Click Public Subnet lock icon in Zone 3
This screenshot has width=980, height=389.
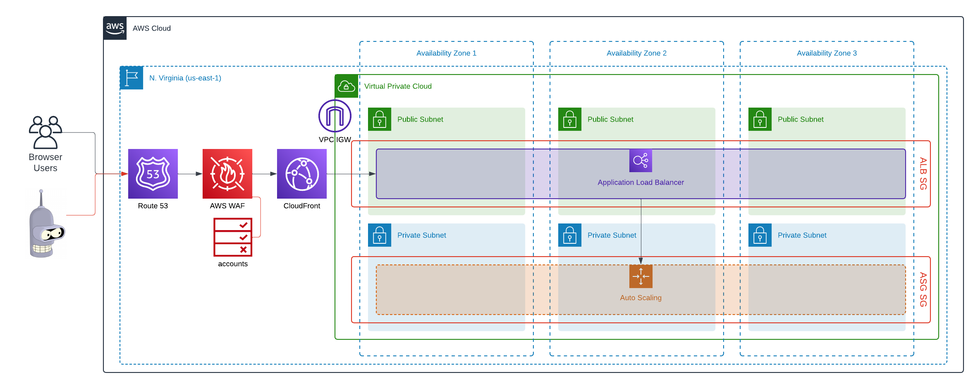(760, 119)
